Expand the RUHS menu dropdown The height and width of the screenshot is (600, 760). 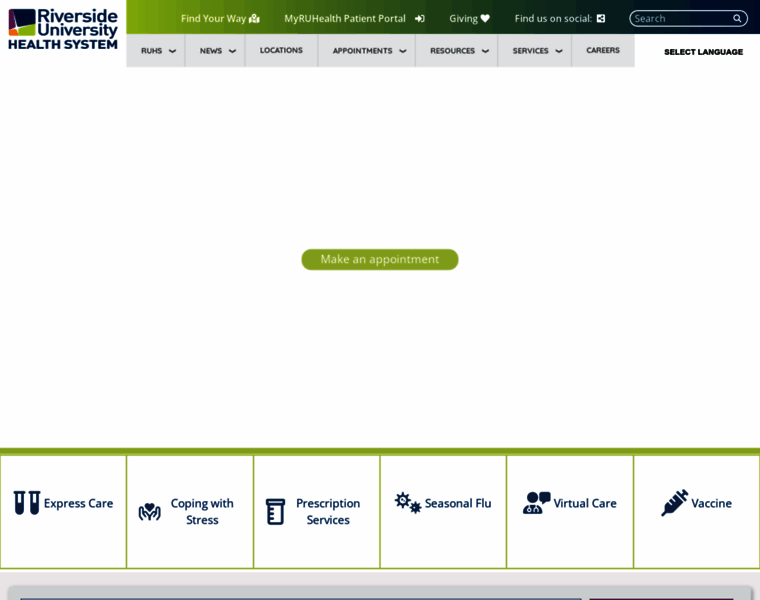tap(158, 51)
